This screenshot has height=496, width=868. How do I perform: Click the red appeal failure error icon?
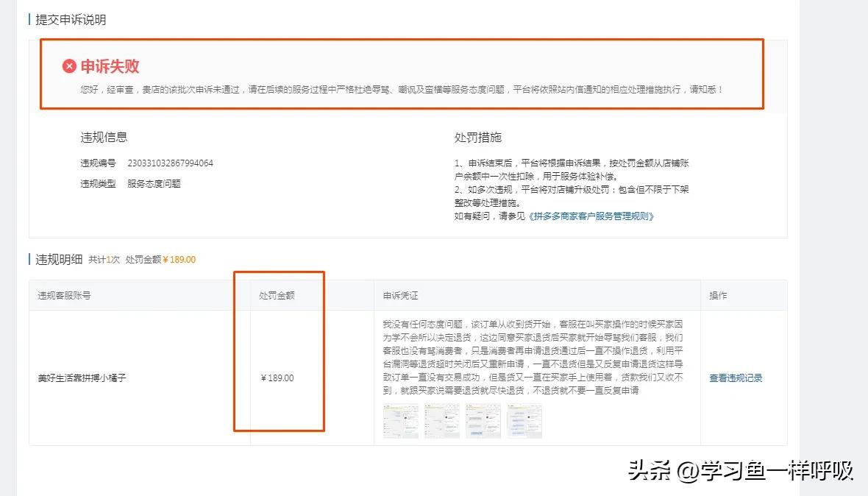[68, 65]
